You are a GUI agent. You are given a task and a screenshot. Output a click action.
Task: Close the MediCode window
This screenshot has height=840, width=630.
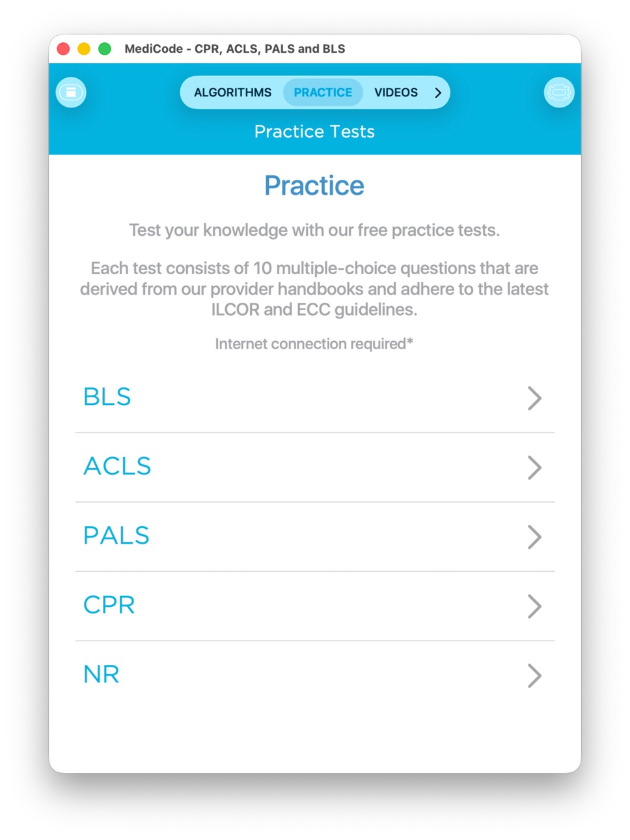[63, 49]
